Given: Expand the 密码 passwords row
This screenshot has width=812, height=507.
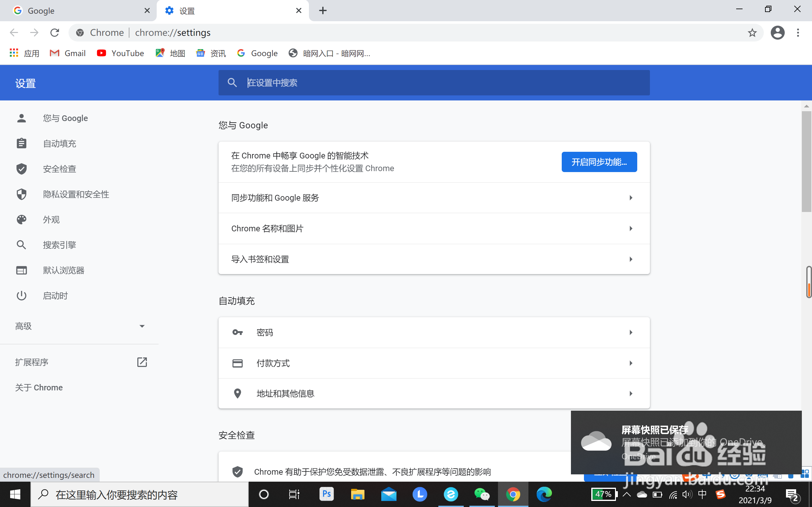Looking at the screenshot, I should [x=434, y=332].
